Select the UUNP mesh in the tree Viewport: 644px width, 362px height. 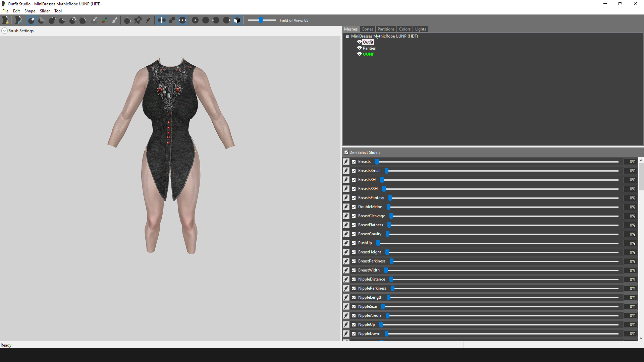tap(368, 54)
